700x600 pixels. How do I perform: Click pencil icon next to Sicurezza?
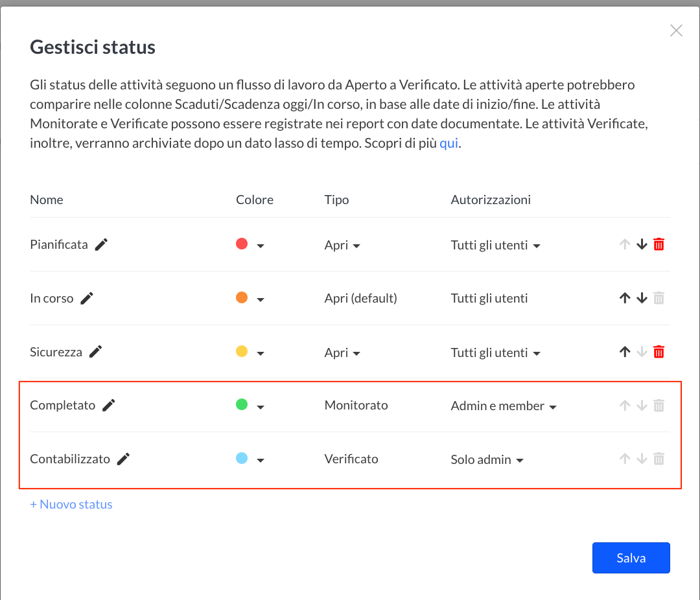point(95,352)
